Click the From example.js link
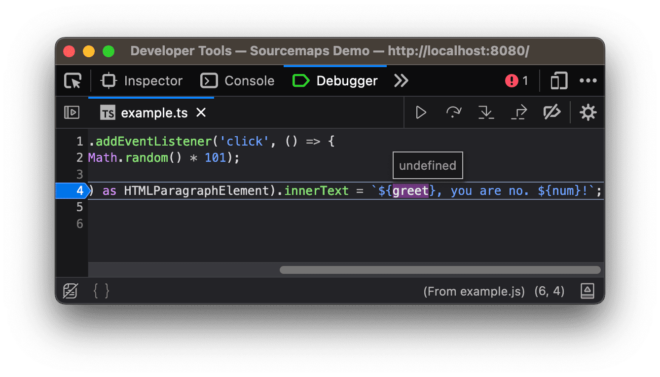Image resolution: width=660 pixels, height=377 pixels. (474, 291)
